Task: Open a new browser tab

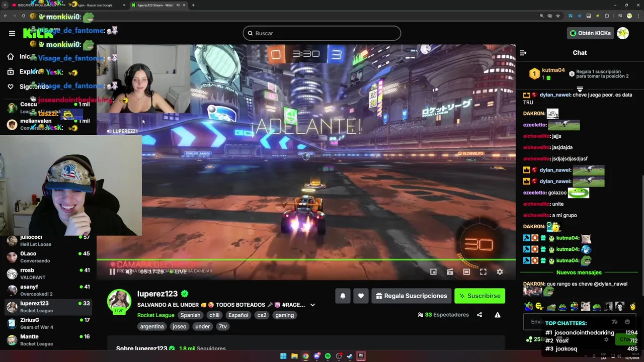Action: (193, 5)
